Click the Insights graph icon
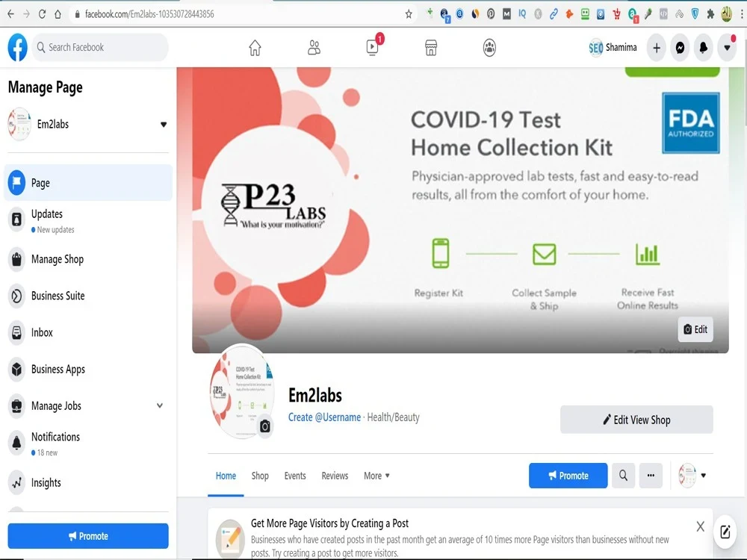 (x=16, y=483)
